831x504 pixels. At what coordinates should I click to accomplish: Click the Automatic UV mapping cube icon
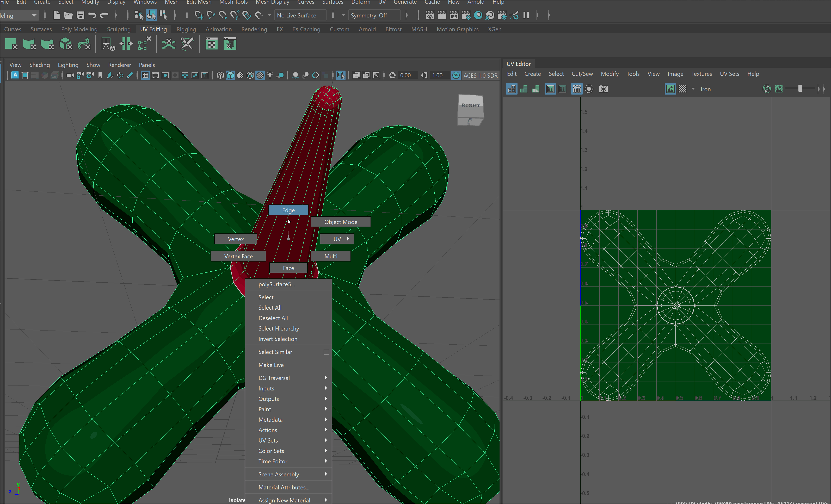[65, 44]
